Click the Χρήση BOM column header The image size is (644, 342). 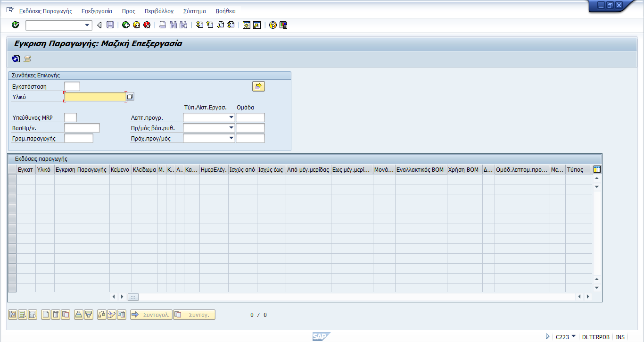coord(464,170)
